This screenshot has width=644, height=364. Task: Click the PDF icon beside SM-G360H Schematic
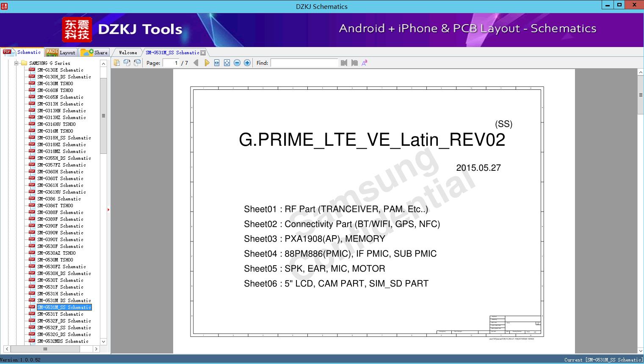point(32,172)
